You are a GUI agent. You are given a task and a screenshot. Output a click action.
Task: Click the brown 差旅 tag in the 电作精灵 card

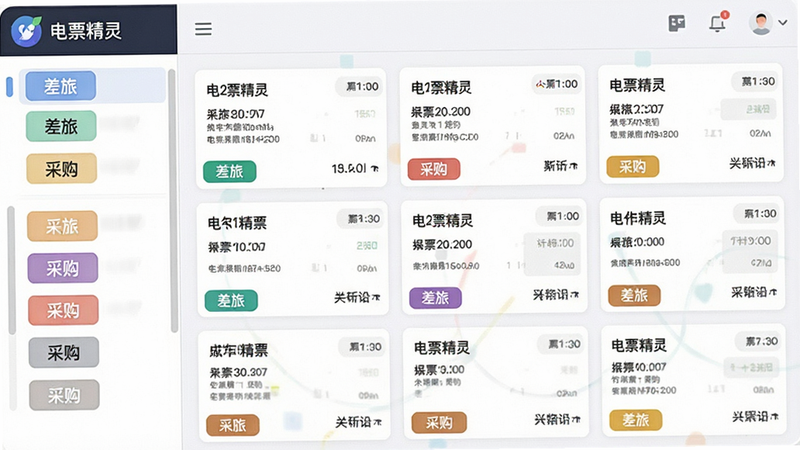tap(634, 295)
